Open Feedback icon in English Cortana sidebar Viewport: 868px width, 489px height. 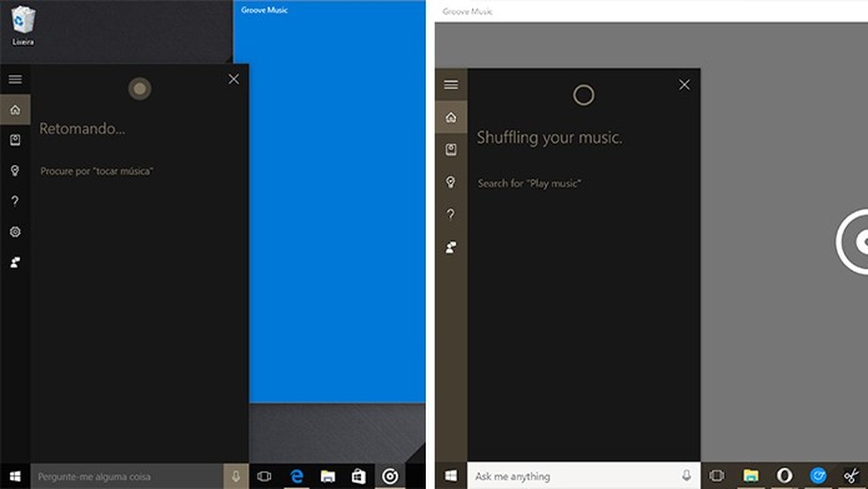pos(451,247)
